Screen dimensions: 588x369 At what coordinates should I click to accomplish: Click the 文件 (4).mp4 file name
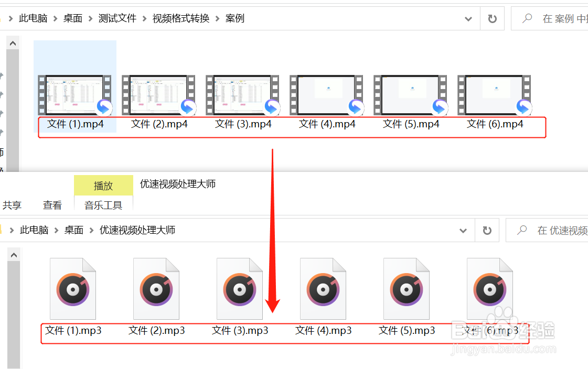[327, 124]
